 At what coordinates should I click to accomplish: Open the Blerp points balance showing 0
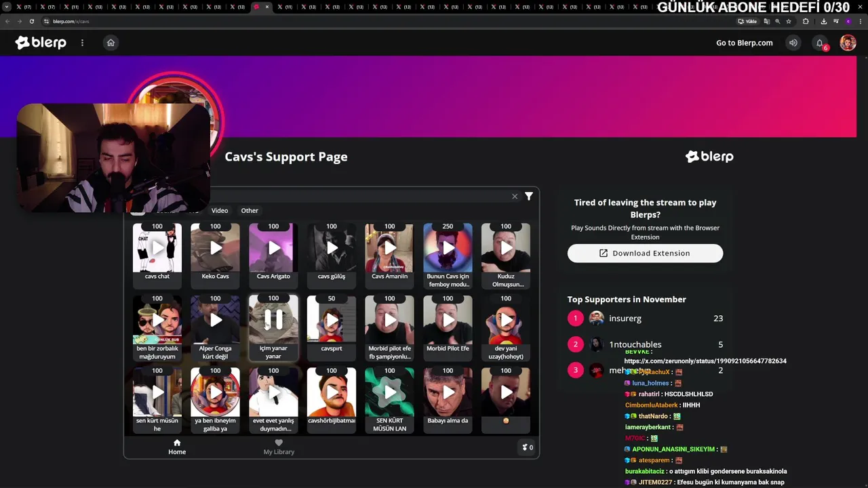coord(527,447)
